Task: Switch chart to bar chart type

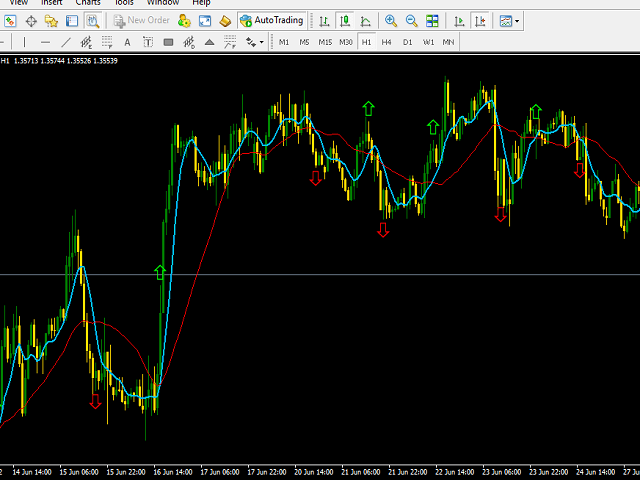Action: click(x=324, y=21)
